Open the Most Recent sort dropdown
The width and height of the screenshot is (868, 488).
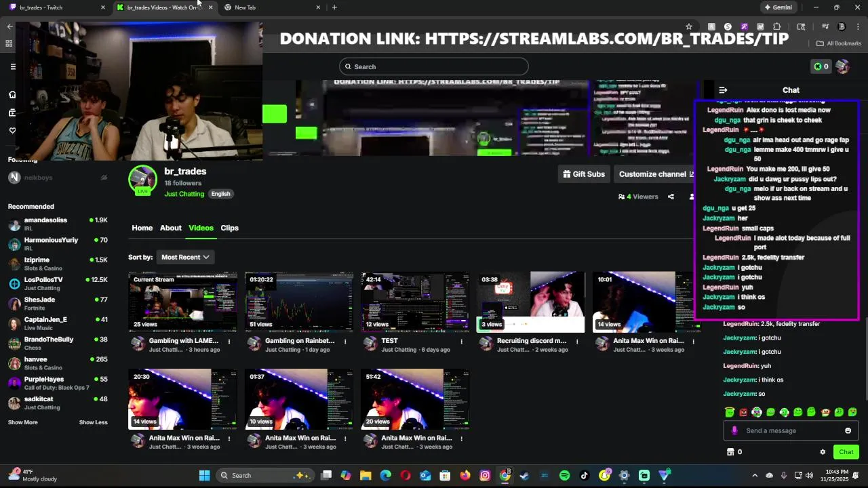tap(185, 257)
